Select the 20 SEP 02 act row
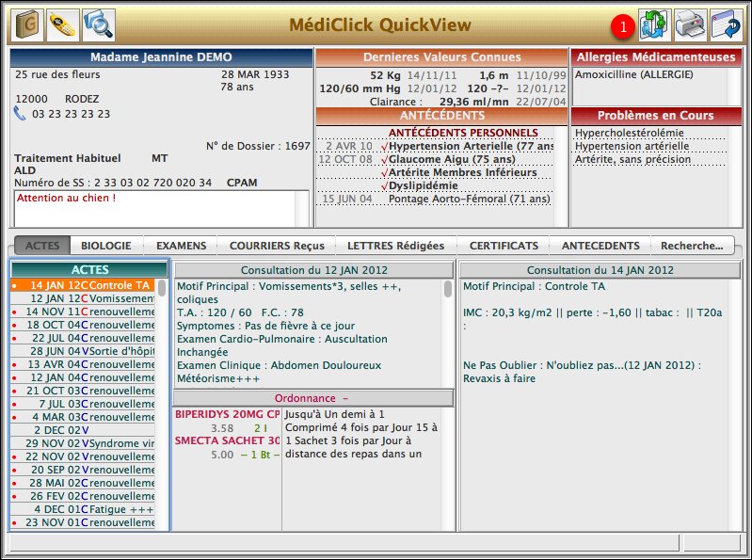752x560 pixels. coord(83,470)
